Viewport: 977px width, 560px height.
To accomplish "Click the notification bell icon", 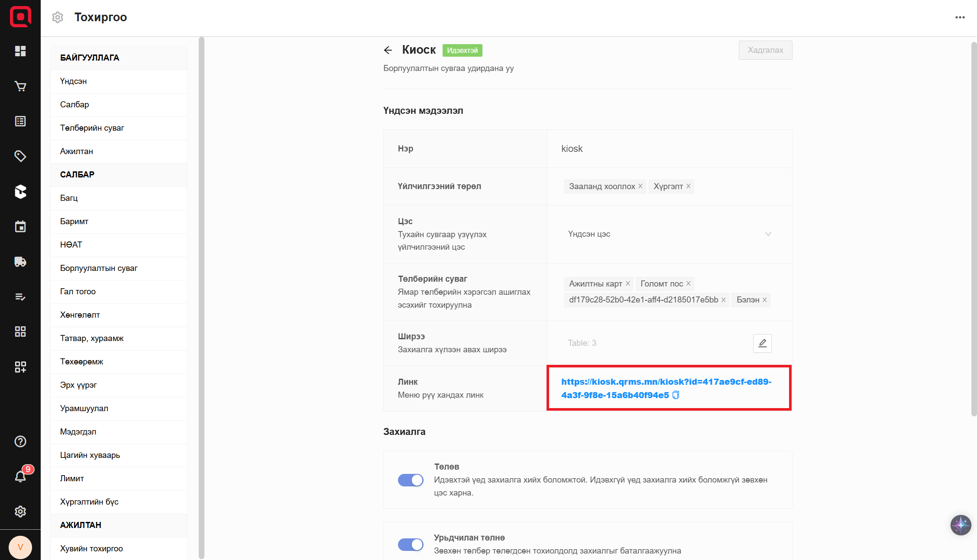I will [x=20, y=476].
